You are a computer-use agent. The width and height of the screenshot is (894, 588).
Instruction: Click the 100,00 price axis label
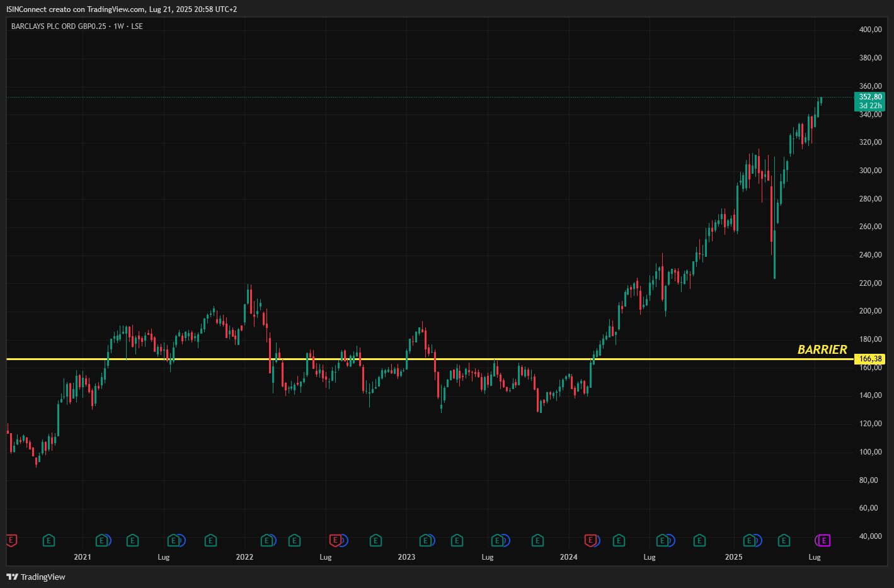pos(870,452)
